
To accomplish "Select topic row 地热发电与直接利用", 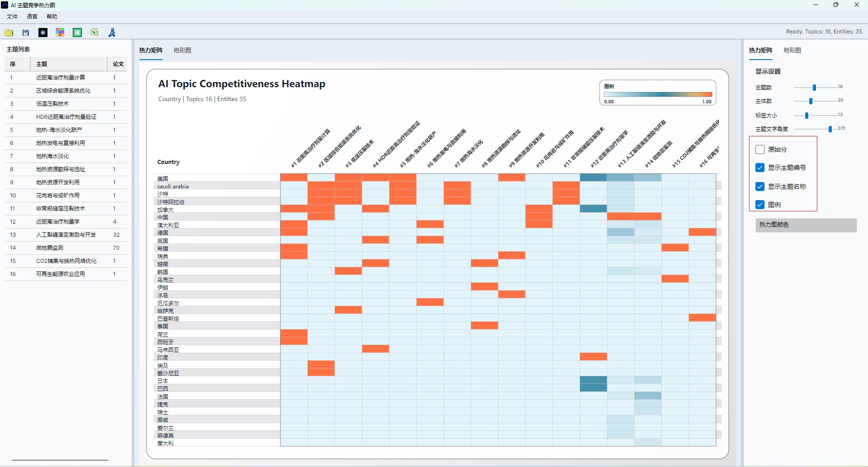I will coord(66,143).
